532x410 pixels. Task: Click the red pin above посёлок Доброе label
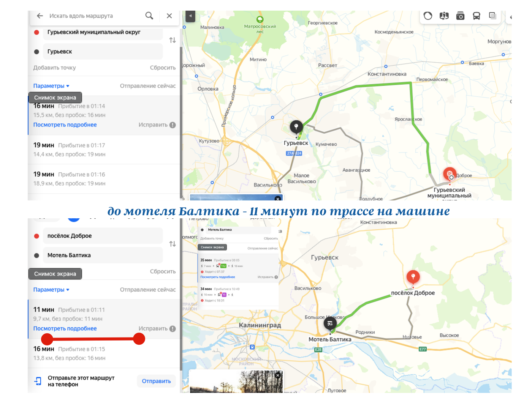point(413,277)
